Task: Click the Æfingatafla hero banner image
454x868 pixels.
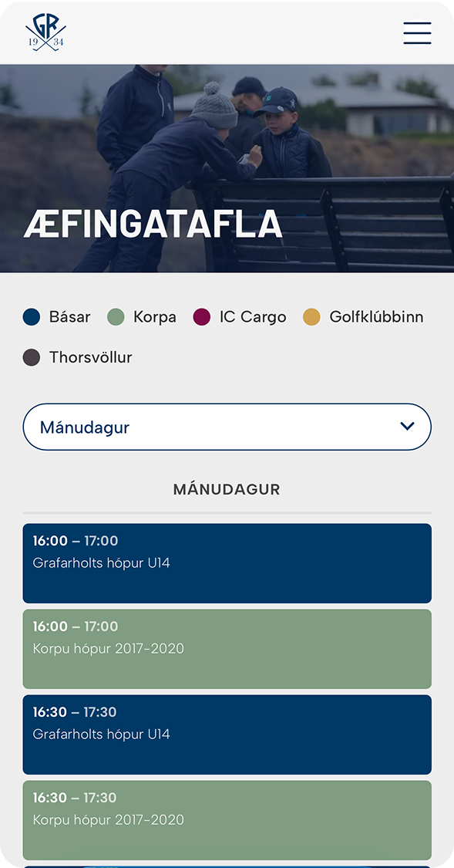Action: 227,168
